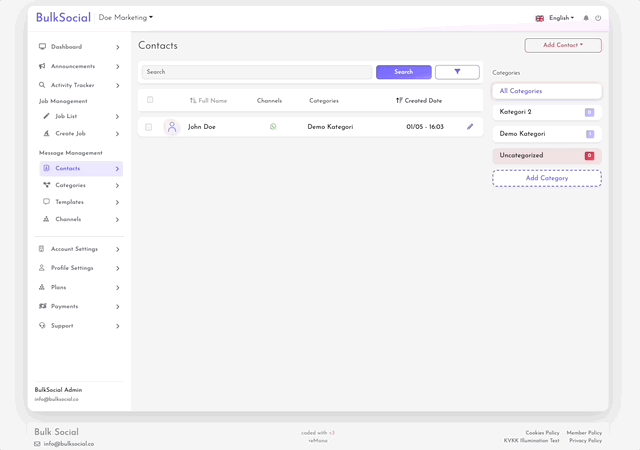This screenshot has width=640, height=450.
Task: Check the John Doe row checkbox
Action: [x=149, y=127]
